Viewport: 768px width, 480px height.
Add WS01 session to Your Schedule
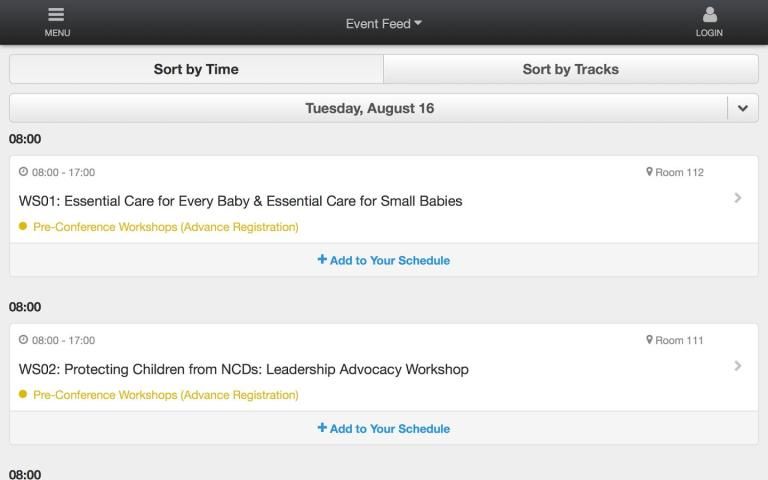pyautogui.click(x=390, y=260)
